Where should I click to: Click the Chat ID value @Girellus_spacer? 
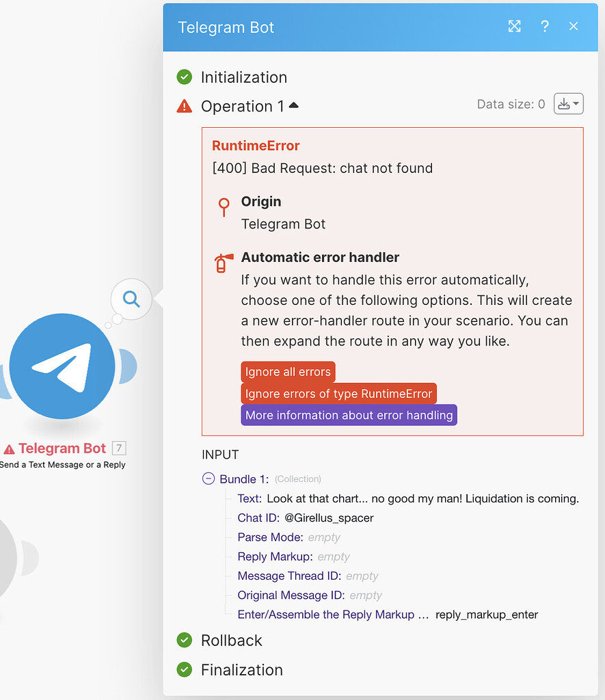click(329, 518)
